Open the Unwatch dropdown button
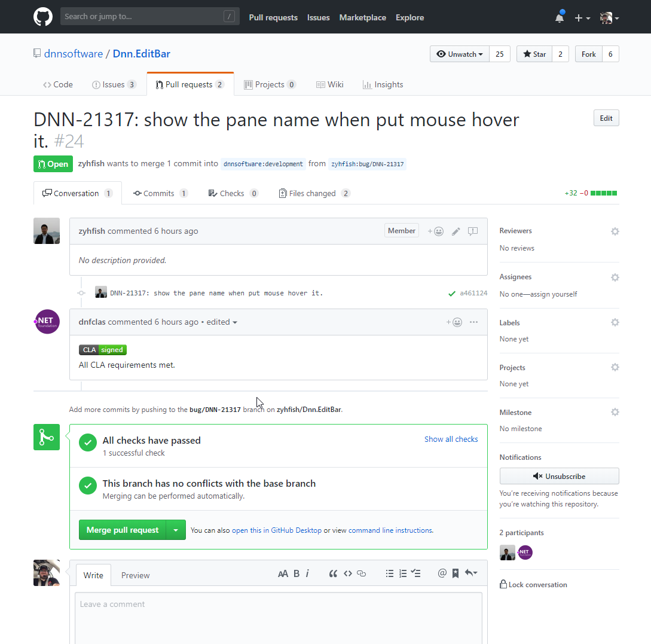Image resolution: width=651 pixels, height=644 pixels. point(460,54)
